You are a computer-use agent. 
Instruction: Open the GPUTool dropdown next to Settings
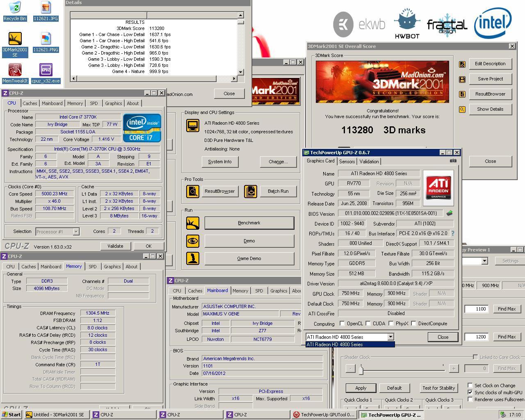(x=484, y=261)
